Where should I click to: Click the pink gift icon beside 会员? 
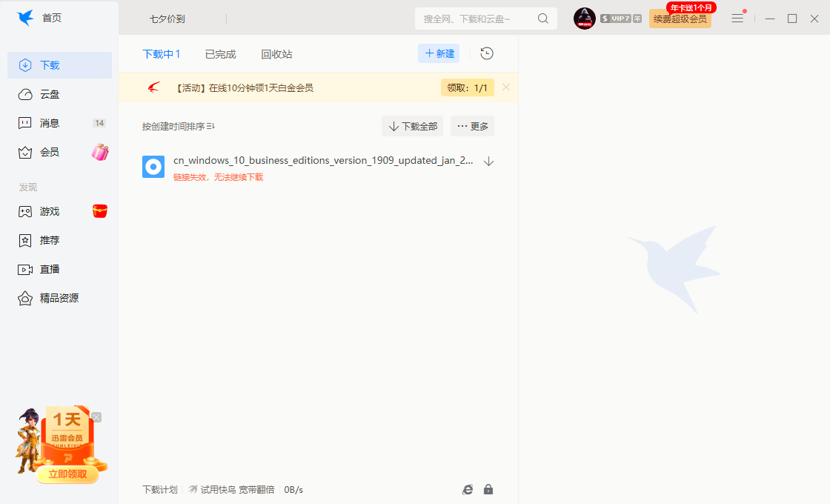point(100,152)
